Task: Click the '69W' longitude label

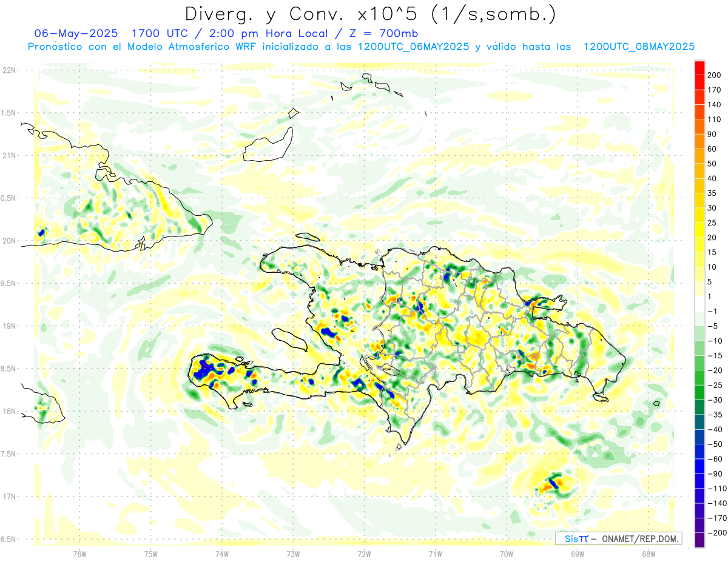Action: (x=578, y=554)
